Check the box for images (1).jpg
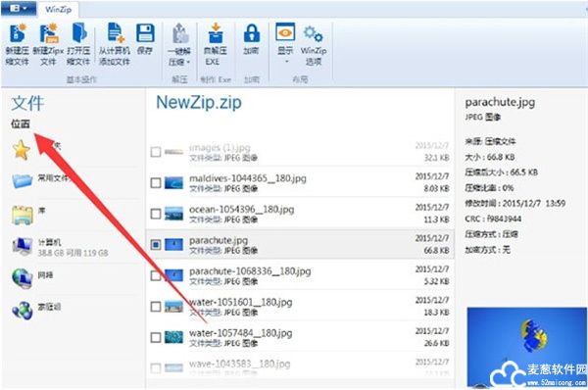This screenshot has width=588, height=390. tap(156, 152)
